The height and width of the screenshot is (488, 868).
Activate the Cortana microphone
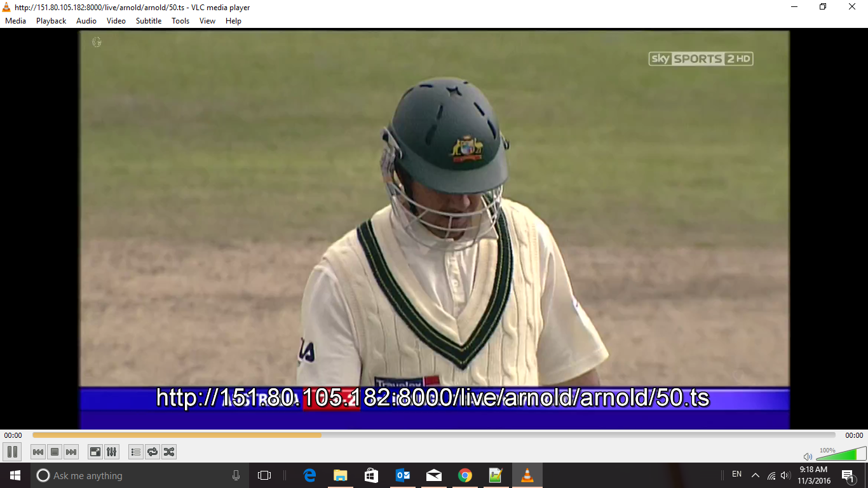[236, 475]
